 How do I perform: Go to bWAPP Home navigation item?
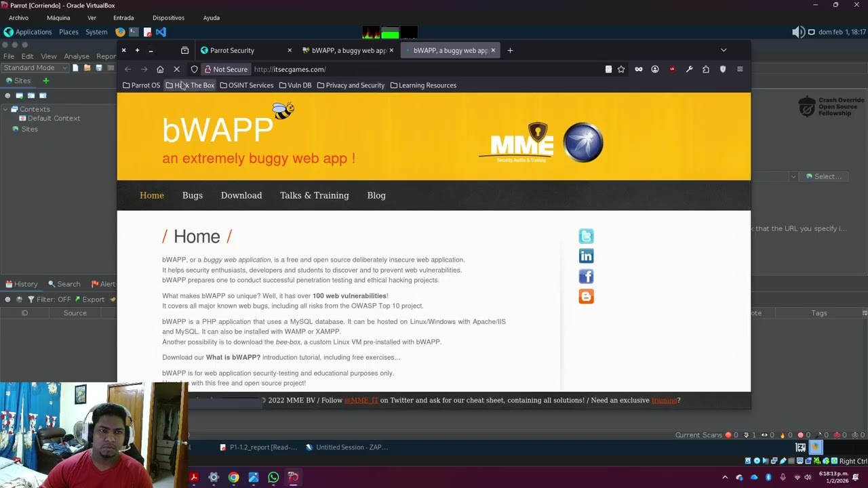click(152, 195)
